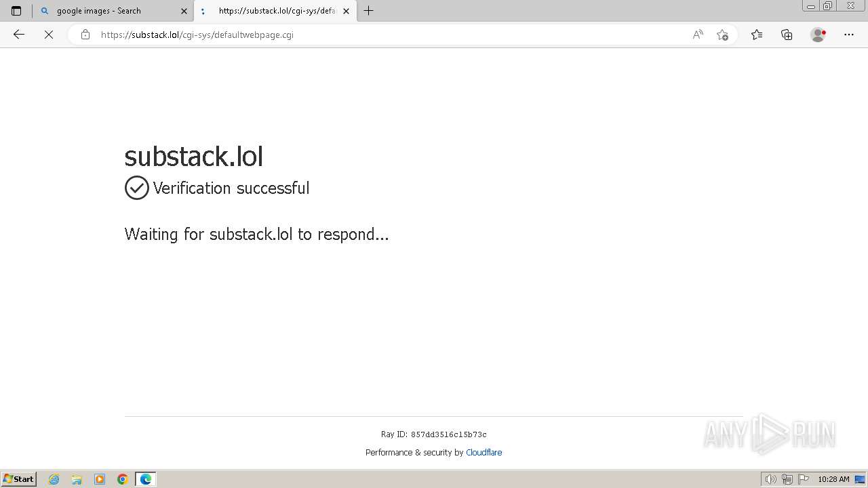
Task: Open Collections panel
Action: 787,35
